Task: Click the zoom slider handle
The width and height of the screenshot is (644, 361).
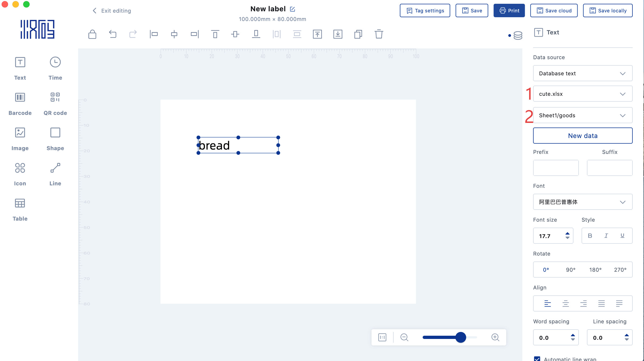Action: [461, 337]
